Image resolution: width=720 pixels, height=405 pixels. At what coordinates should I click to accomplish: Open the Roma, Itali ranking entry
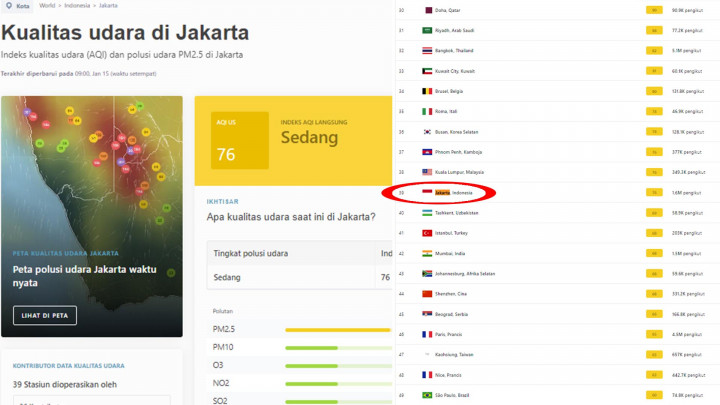pos(446,112)
